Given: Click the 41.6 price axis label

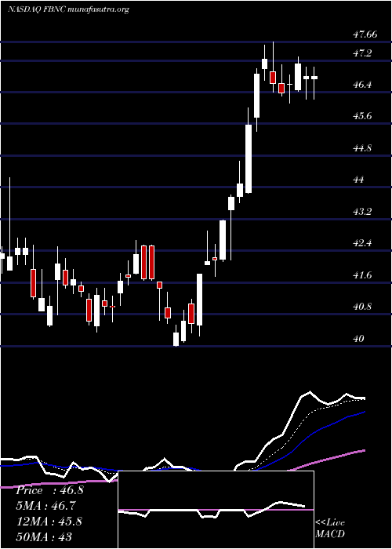Looking at the screenshot, I should pos(363,275).
